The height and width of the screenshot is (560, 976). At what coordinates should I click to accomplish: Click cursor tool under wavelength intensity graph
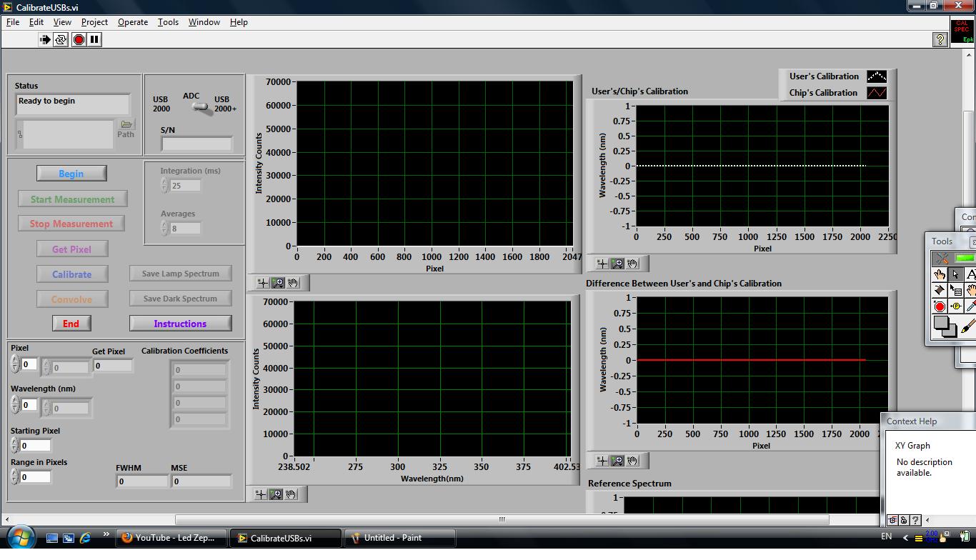(261, 494)
